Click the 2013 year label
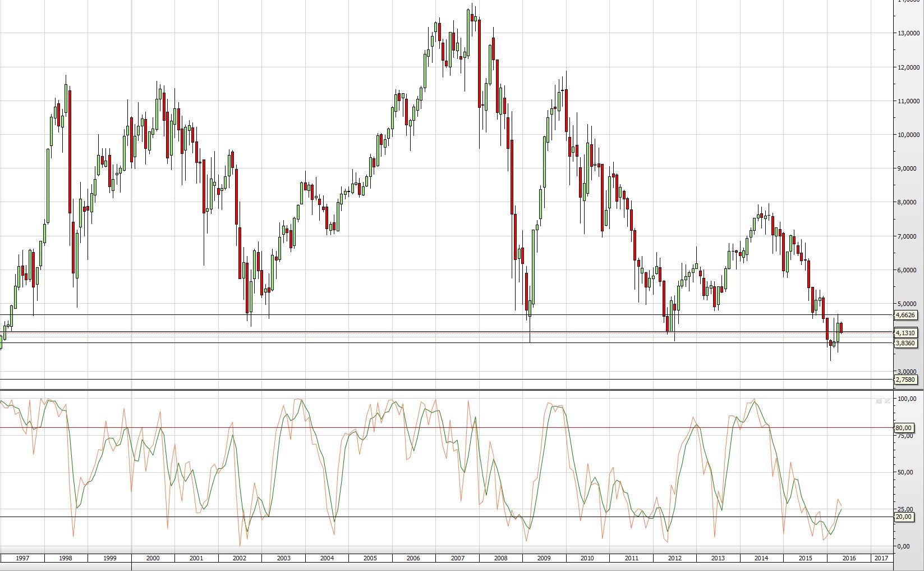Image resolution: width=924 pixels, height=571 pixels. (x=718, y=558)
